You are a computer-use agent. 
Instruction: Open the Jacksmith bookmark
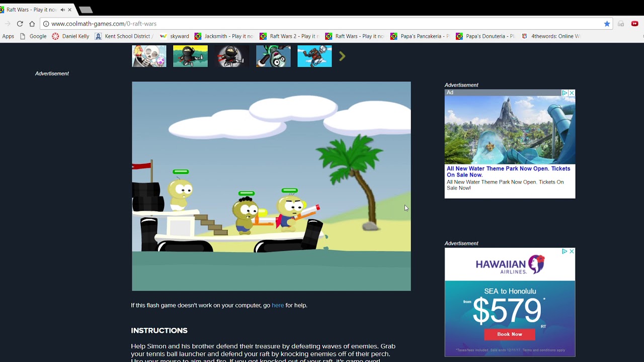[x=223, y=36]
